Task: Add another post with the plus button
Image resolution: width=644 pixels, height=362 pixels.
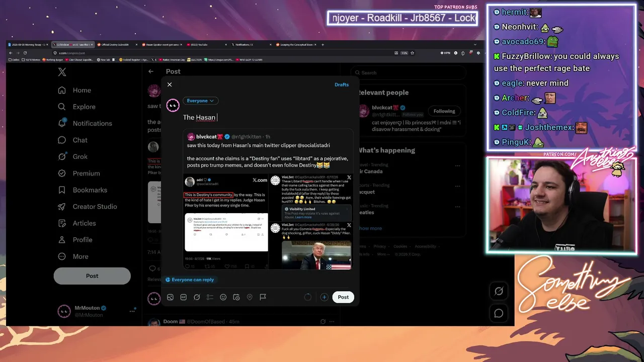Action: [324, 297]
